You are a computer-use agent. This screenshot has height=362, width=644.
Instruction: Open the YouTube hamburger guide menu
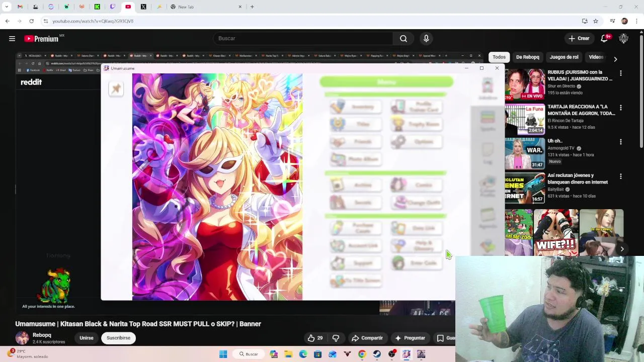tap(12, 38)
